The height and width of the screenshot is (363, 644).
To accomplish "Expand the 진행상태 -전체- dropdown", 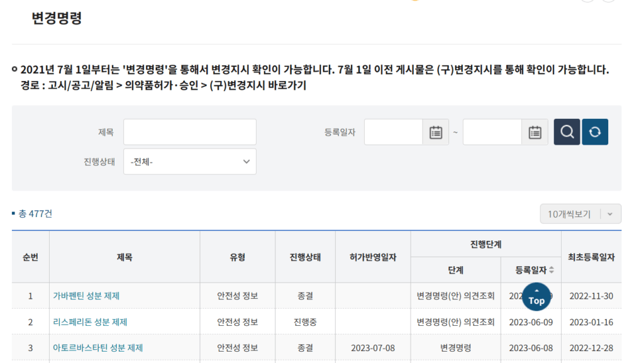I will tap(190, 162).
